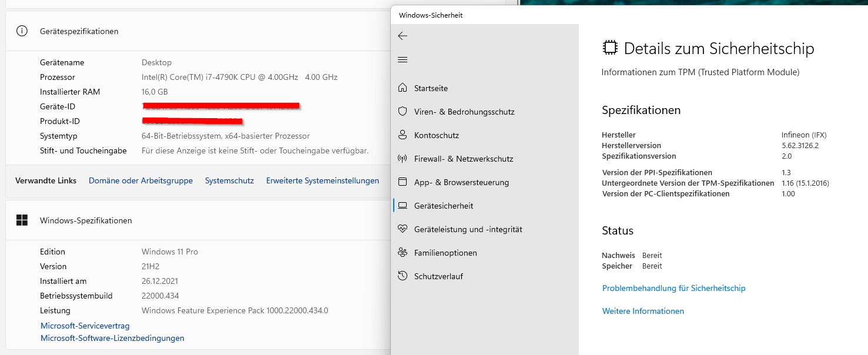The width and height of the screenshot is (868, 355).
Task: Click the Stift- und Toucheingabe description
Action: [x=255, y=150]
